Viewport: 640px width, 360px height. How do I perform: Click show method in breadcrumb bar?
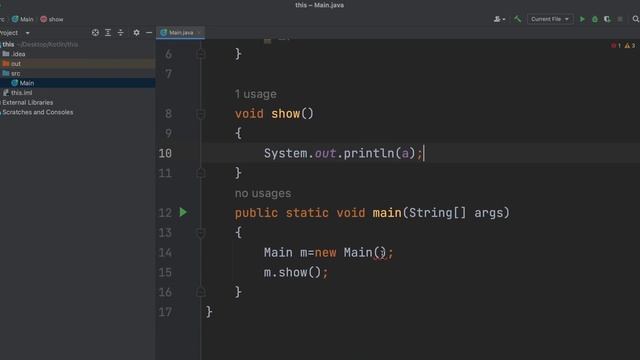[x=52, y=19]
